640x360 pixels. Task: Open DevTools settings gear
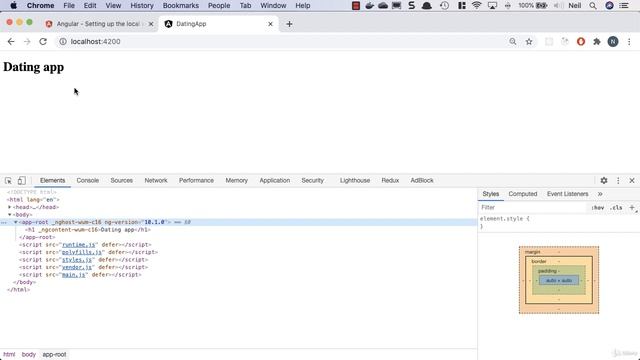(604, 180)
